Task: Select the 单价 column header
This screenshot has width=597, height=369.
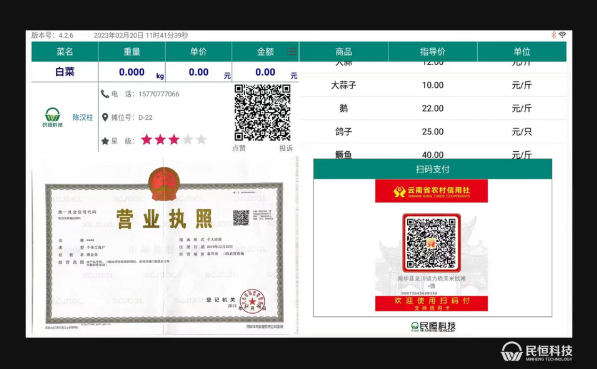Action: point(199,51)
